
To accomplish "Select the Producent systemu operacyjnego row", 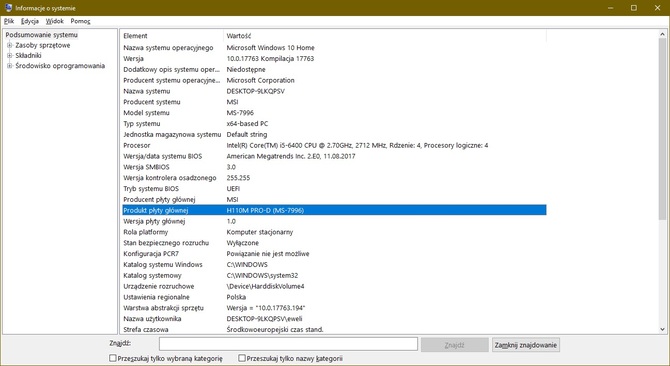I will click(x=334, y=80).
